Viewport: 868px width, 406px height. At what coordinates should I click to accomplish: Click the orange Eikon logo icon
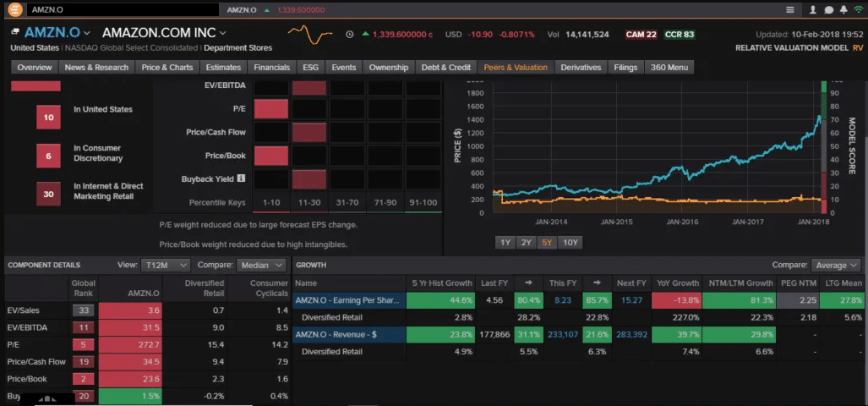(16, 9)
